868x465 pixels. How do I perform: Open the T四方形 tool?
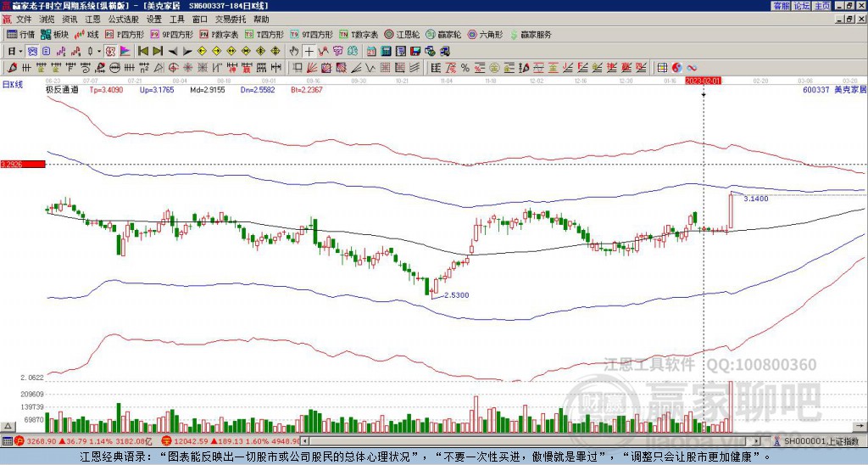pyautogui.click(x=264, y=34)
